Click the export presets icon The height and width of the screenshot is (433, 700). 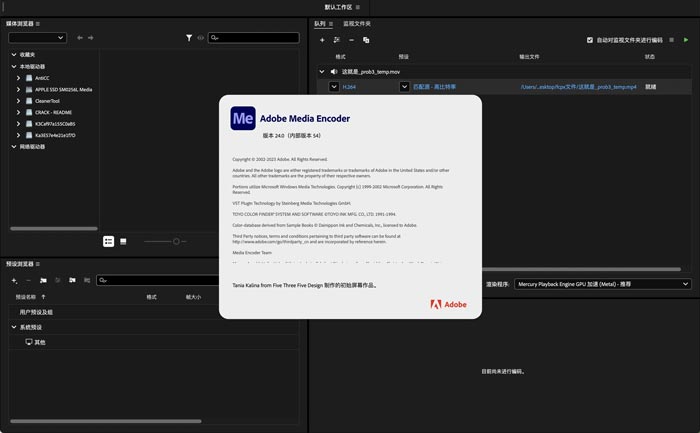coord(87,280)
